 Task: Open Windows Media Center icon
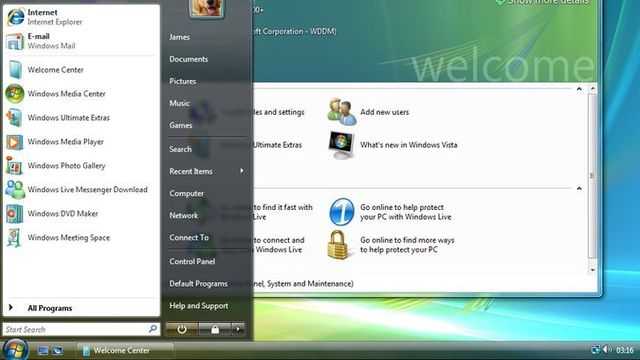(x=14, y=93)
